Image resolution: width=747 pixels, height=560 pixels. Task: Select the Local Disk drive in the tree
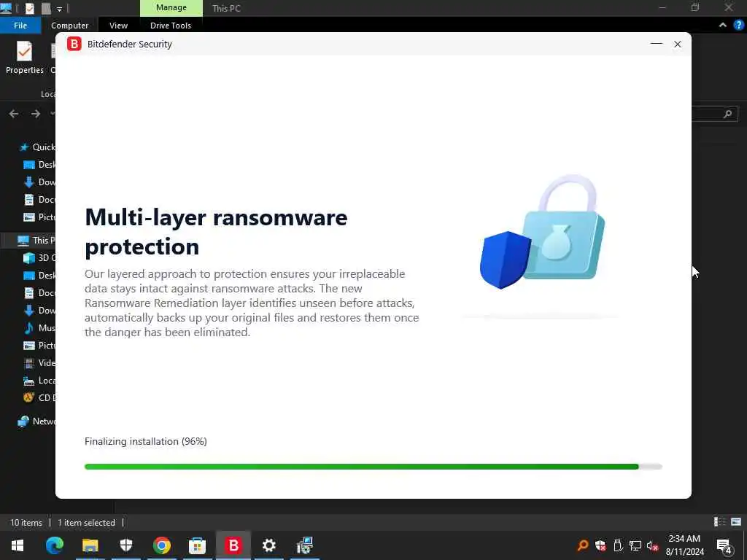39,381
